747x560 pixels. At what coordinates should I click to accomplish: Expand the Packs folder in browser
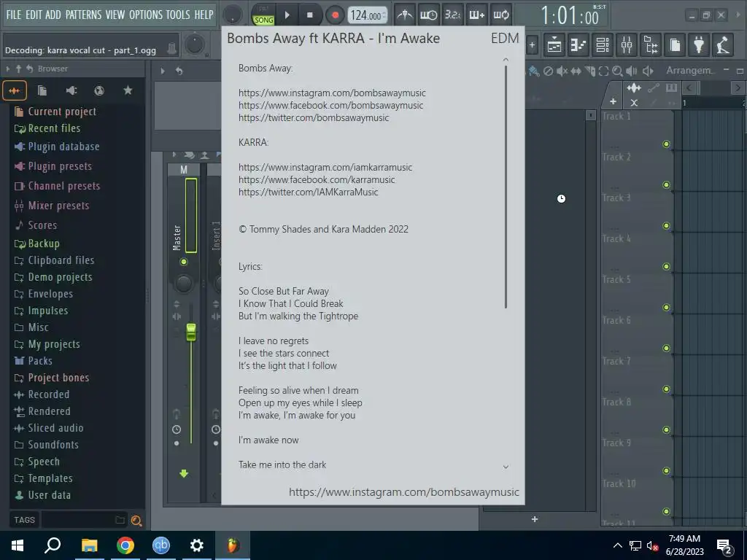[x=34, y=361]
